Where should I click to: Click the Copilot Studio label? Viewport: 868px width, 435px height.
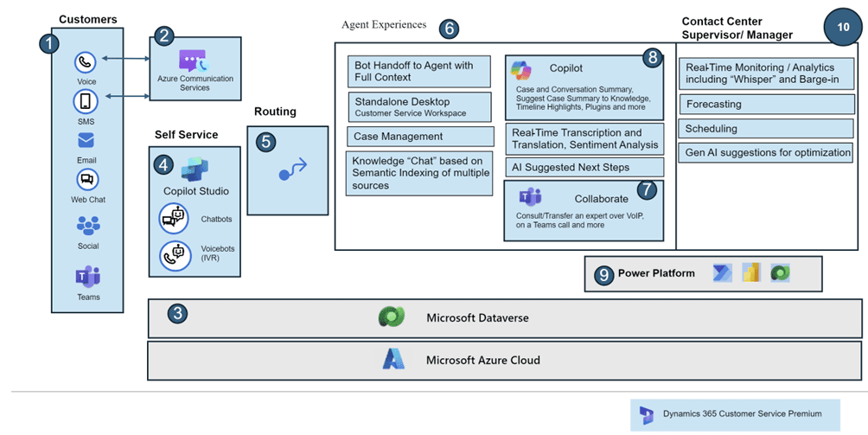point(196,191)
